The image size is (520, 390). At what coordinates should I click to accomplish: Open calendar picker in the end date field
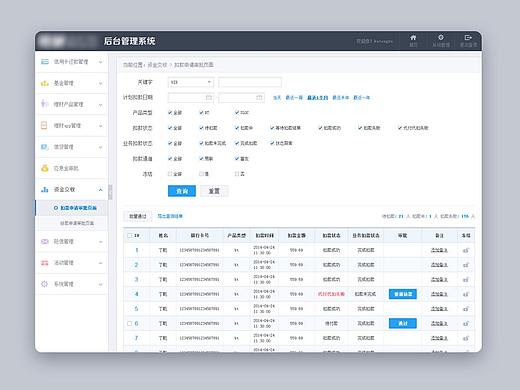[x=259, y=98]
